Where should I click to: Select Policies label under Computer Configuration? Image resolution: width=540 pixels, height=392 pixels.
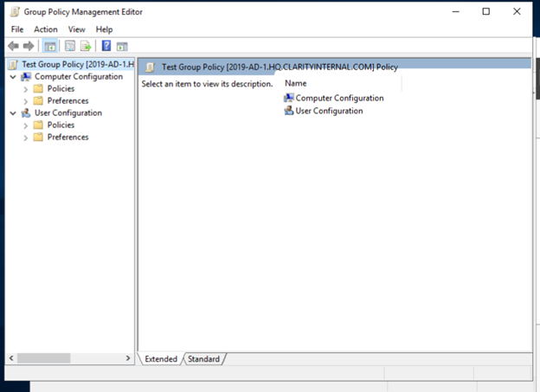pyautogui.click(x=61, y=89)
